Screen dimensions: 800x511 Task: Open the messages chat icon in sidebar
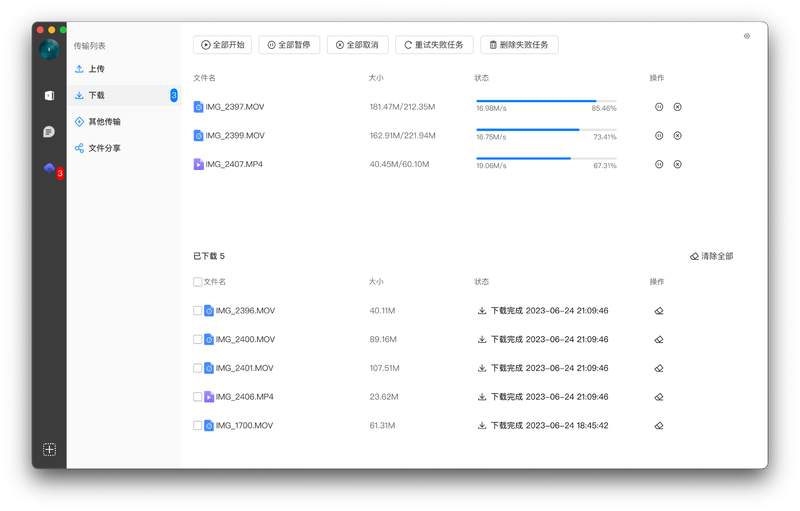point(49,132)
